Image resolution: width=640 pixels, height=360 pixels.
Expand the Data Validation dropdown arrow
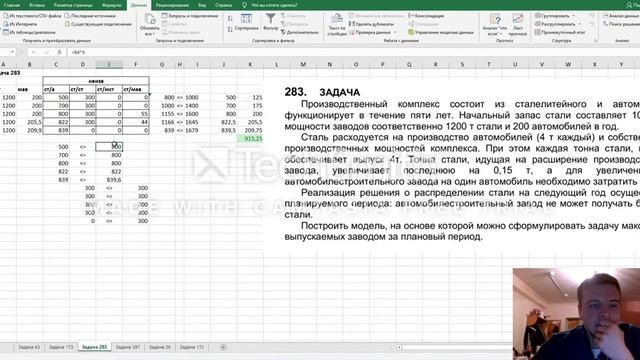[x=395, y=32]
